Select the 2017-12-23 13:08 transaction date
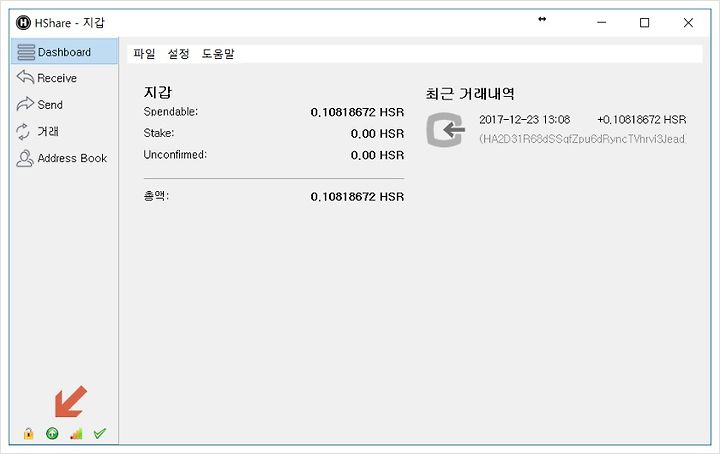 [x=524, y=120]
